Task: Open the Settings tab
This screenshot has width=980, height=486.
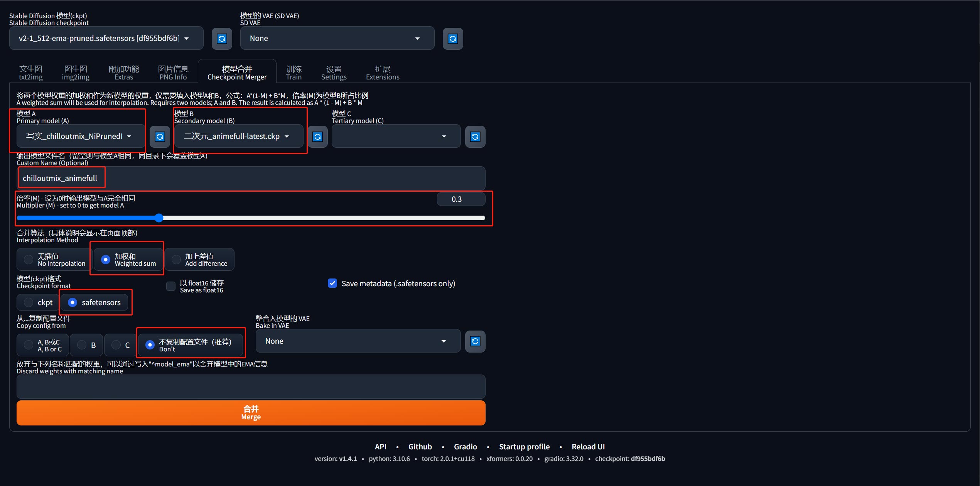Action: pos(334,73)
